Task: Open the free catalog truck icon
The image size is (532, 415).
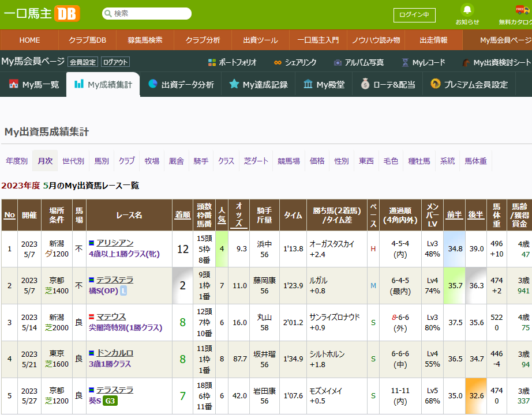Action: 522,10
